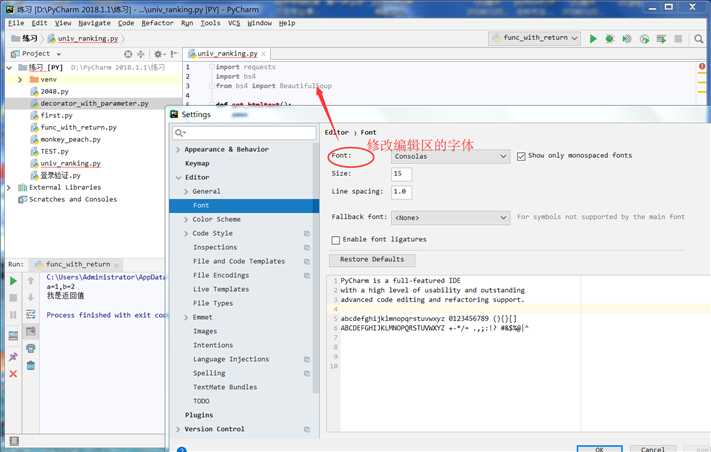Open the Font dropdown showing Consolas
The height and width of the screenshot is (452, 711).
point(450,156)
